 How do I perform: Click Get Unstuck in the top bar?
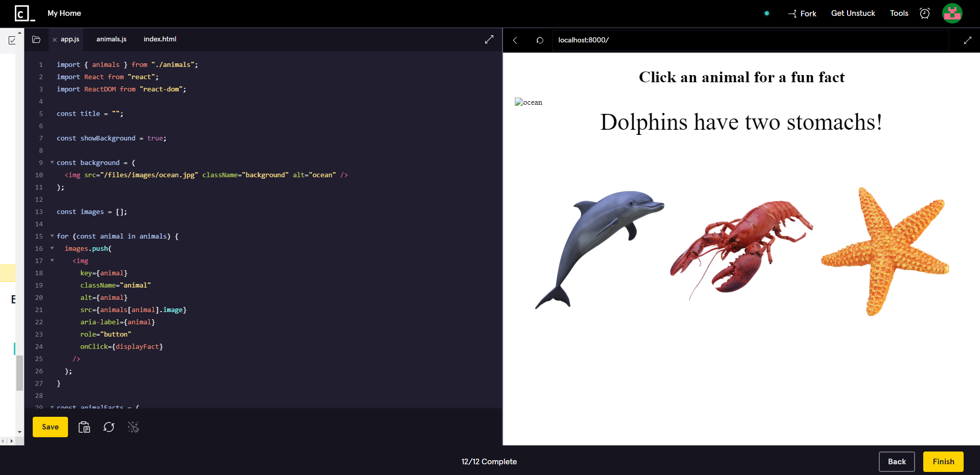click(853, 13)
